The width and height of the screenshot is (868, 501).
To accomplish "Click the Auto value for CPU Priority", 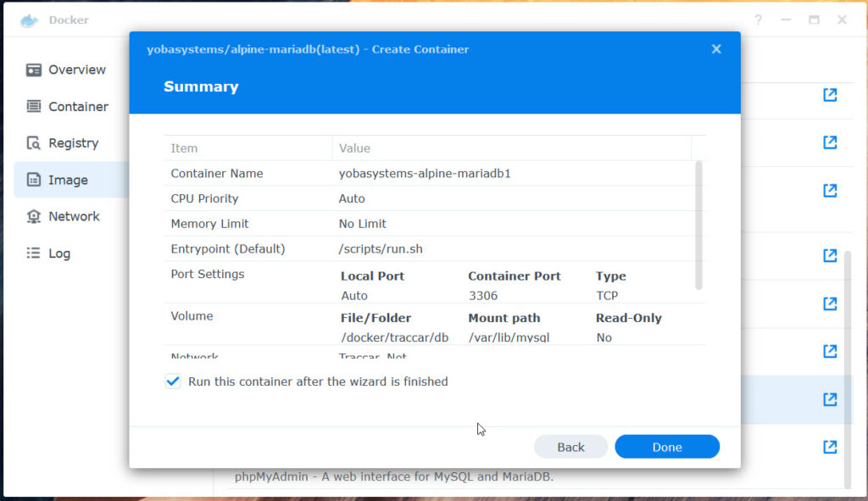I will pos(352,198).
